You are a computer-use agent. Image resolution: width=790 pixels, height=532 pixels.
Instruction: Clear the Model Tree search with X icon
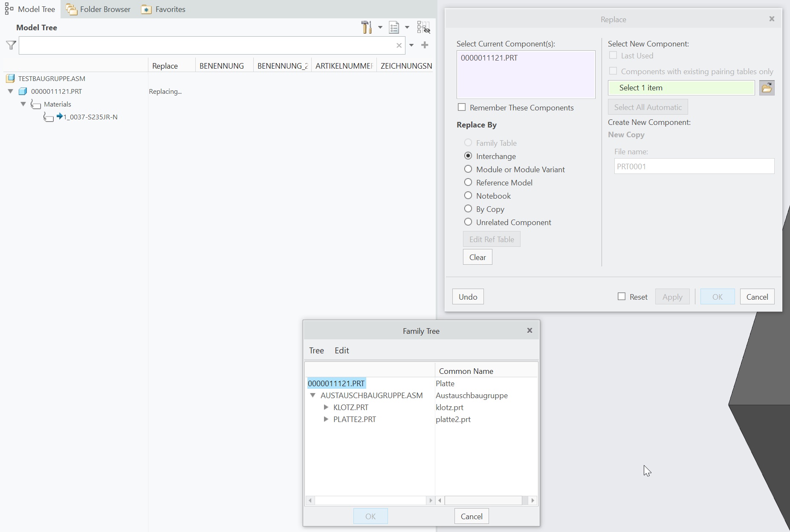[x=399, y=46]
